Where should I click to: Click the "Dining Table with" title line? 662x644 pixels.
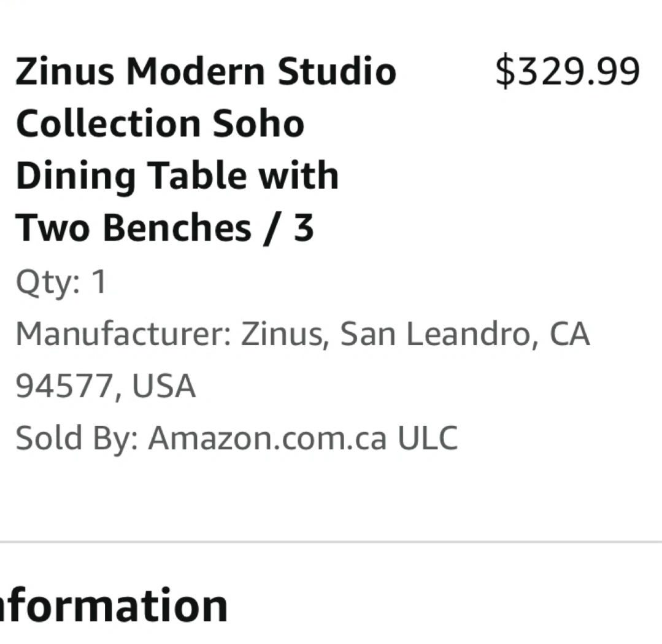pyautogui.click(x=177, y=176)
